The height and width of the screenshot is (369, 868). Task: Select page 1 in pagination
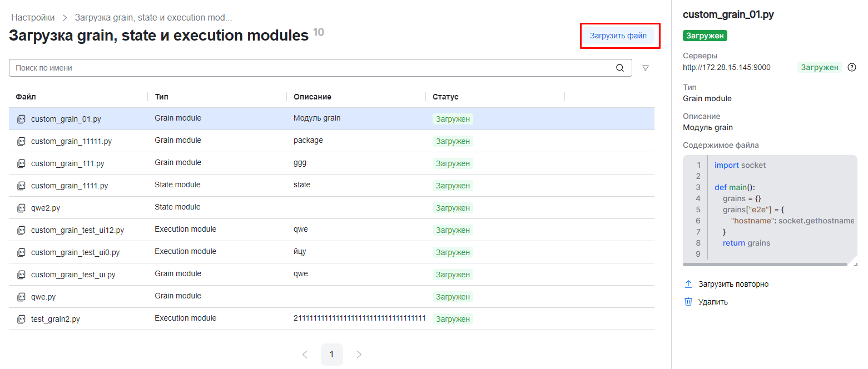click(x=332, y=355)
